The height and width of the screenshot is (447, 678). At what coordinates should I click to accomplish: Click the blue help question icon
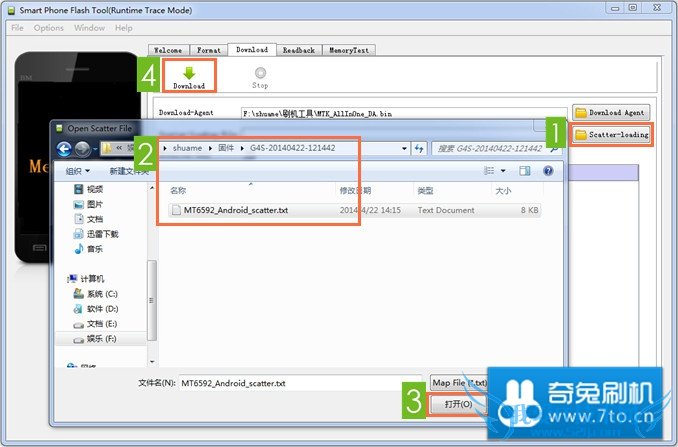coord(548,171)
